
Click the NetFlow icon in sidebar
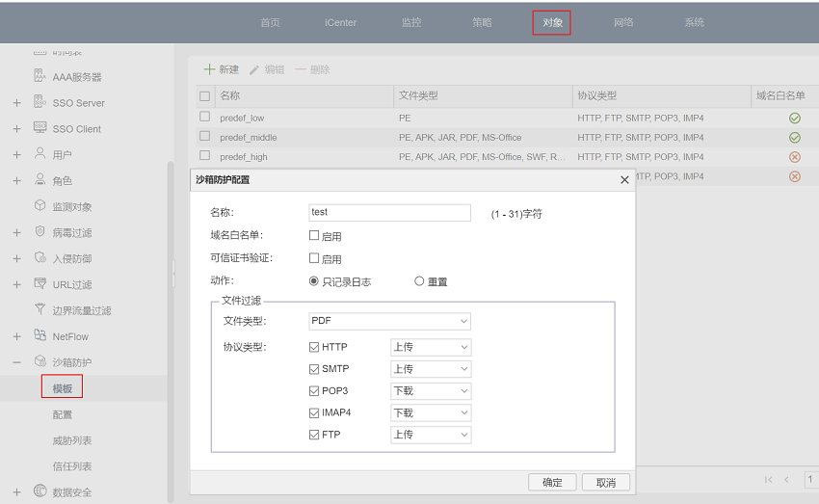(x=40, y=336)
